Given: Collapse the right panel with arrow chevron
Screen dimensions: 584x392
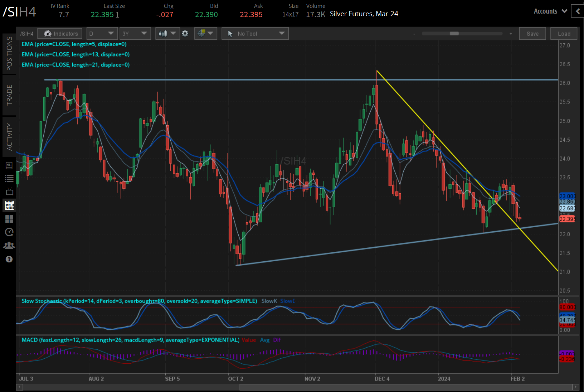Looking at the screenshot, I should point(577,11).
